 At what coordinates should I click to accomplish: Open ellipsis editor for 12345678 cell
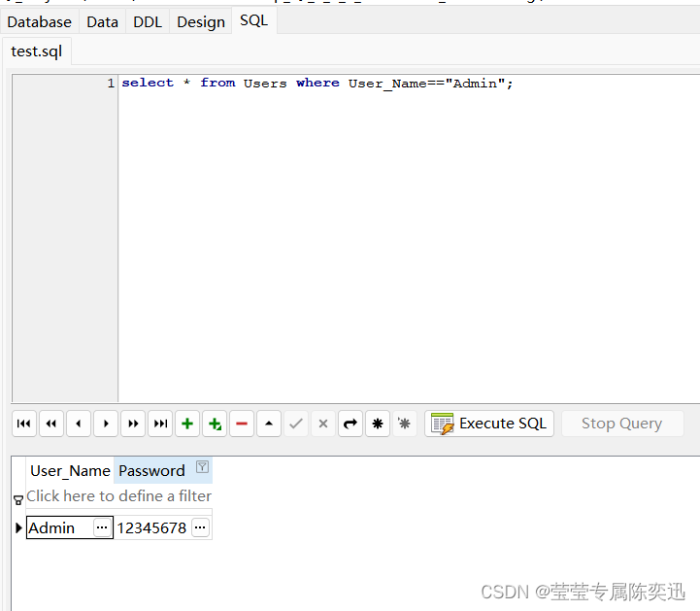coord(200,527)
